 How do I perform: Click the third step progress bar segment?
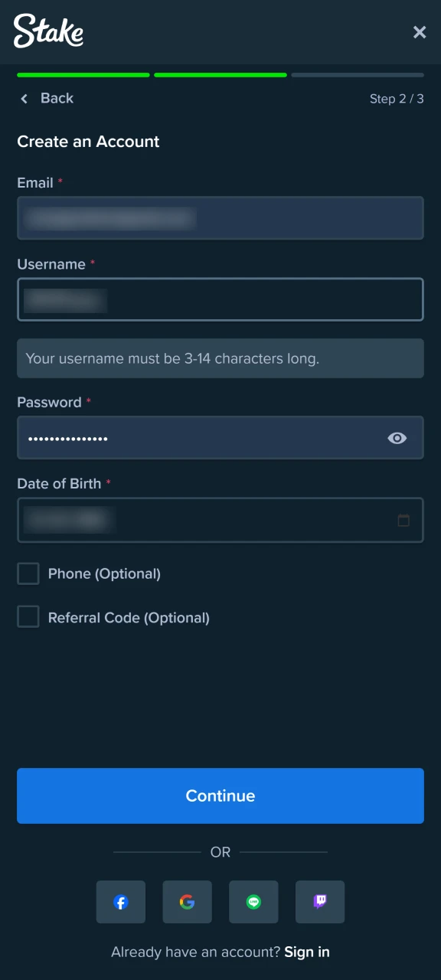357,75
